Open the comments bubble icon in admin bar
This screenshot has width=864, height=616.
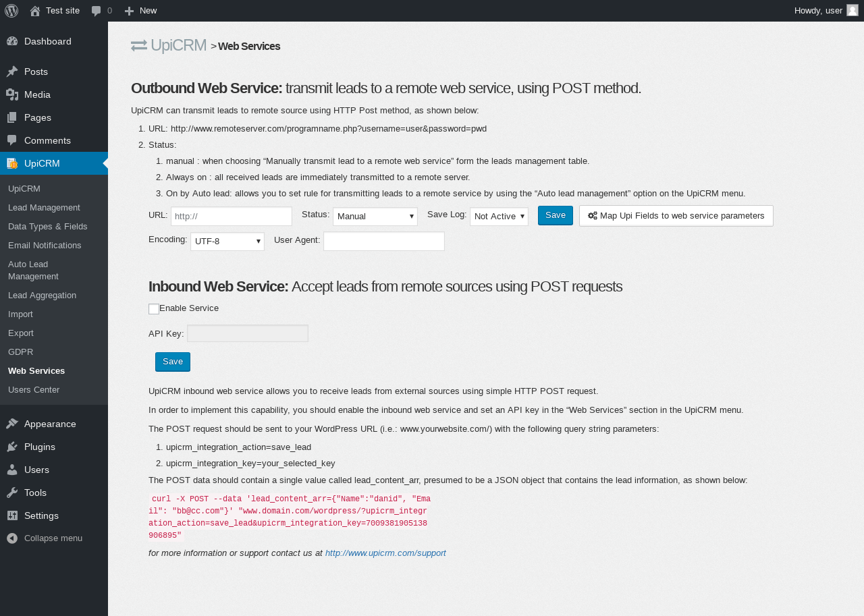click(x=97, y=11)
